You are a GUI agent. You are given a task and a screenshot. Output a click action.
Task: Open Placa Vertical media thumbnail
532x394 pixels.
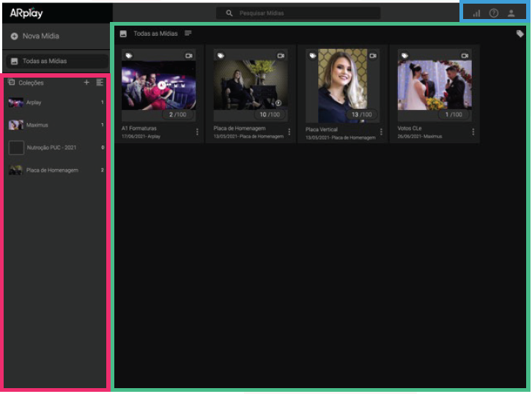click(x=342, y=86)
